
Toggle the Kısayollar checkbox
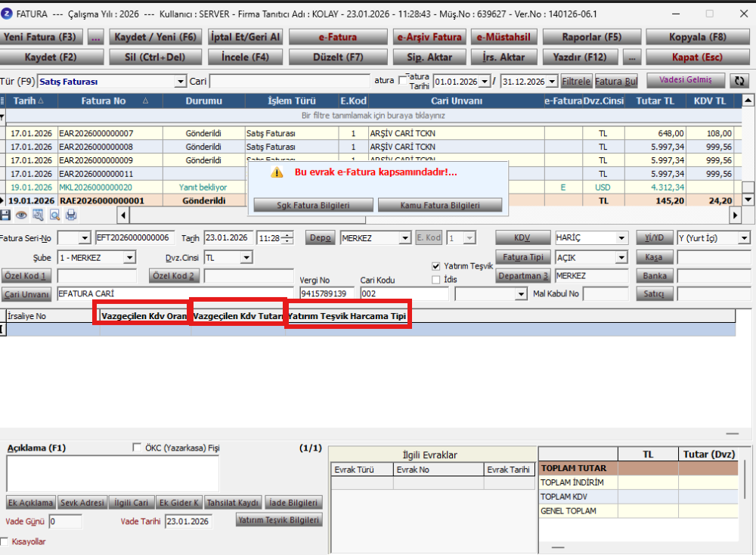pyautogui.click(x=5, y=541)
